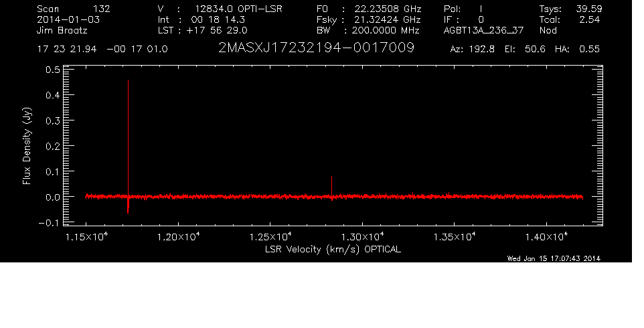Click the timestamp Wed Jan 15 17:07:43 2014

[554, 258]
